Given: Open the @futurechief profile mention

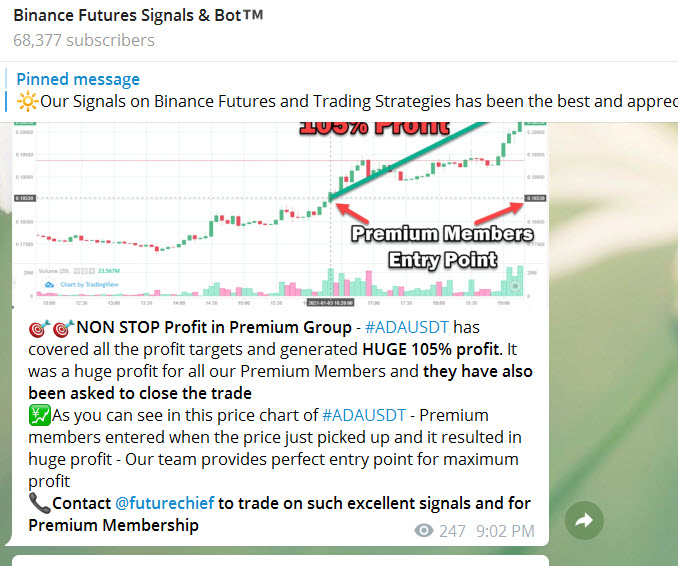Looking at the screenshot, I should [163, 503].
